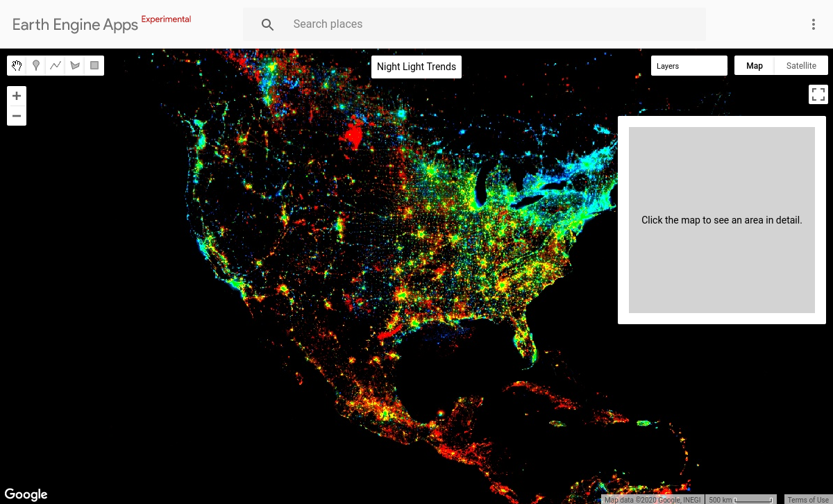This screenshot has width=833, height=504.
Task: Select the rectangle drawing tool
Action: coord(94,65)
